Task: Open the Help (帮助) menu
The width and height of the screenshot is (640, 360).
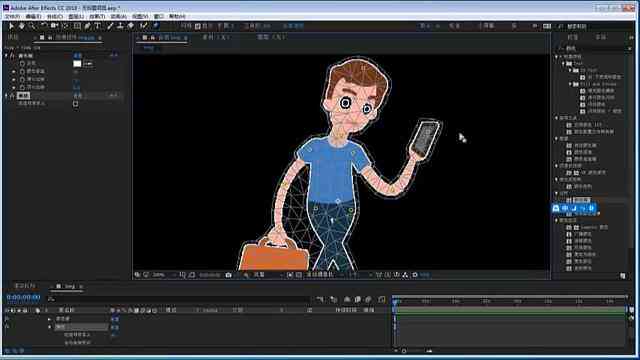Action: pyautogui.click(x=177, y=16)
